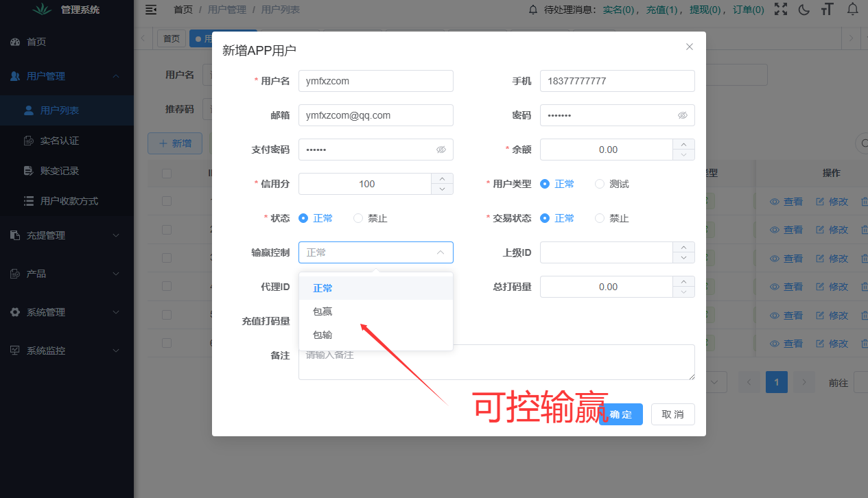Screen dimensions: 868x498
Task: Select 禁止 for 交易状态
Action: click(x=612, y=218)
